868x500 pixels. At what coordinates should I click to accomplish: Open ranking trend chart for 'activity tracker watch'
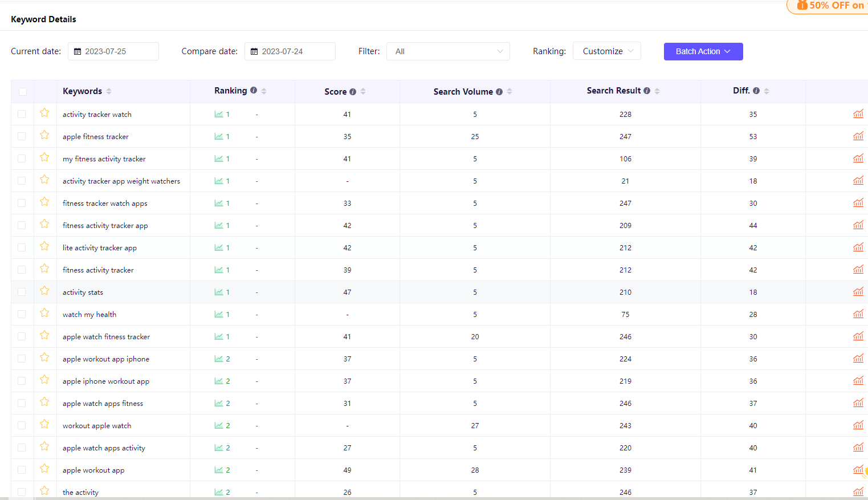218,114
